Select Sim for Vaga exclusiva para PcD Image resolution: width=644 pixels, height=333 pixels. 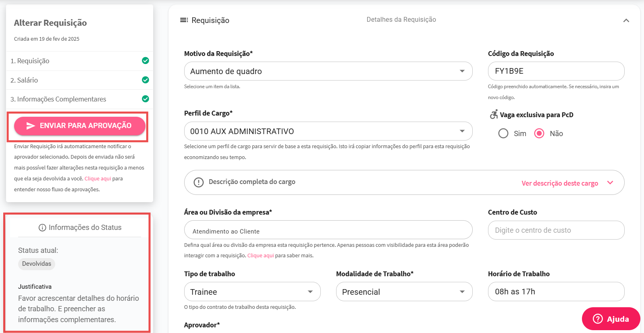point(503,133)
